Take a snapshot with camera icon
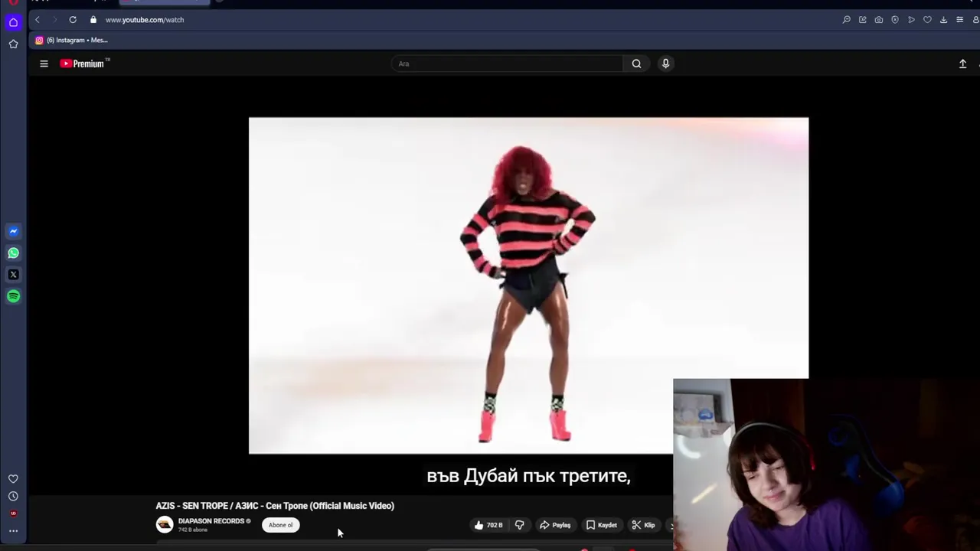 [879, 20]
